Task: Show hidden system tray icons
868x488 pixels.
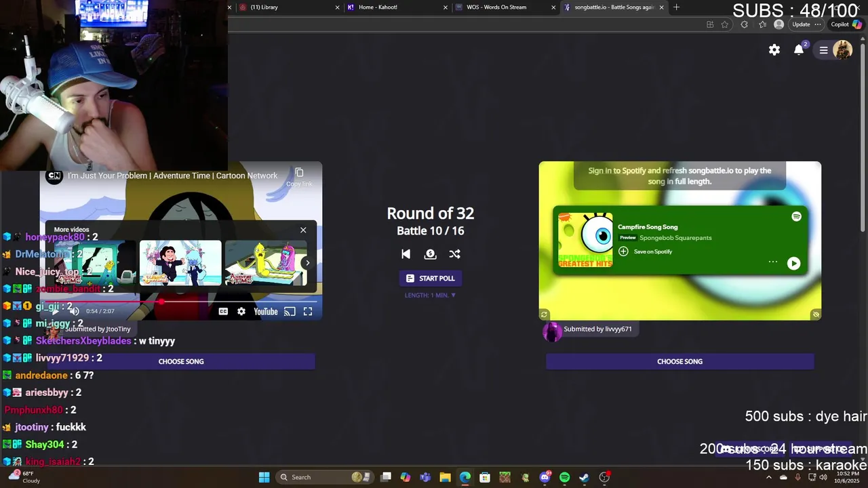Action: (768, 477)
